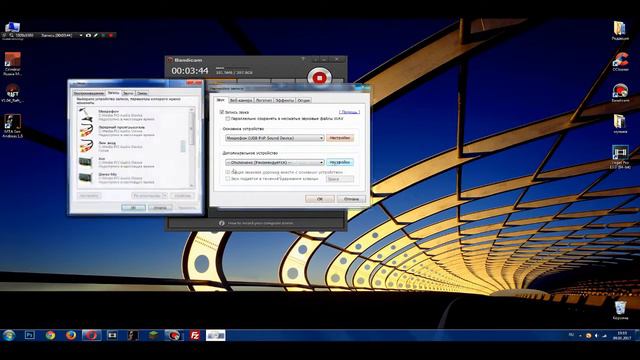Image resolution: width=640 pixels, height=360 pixels.
Task: Open the mini recording bar dropdown arrow
Action: pyautogui.click(x=81, y=36)
